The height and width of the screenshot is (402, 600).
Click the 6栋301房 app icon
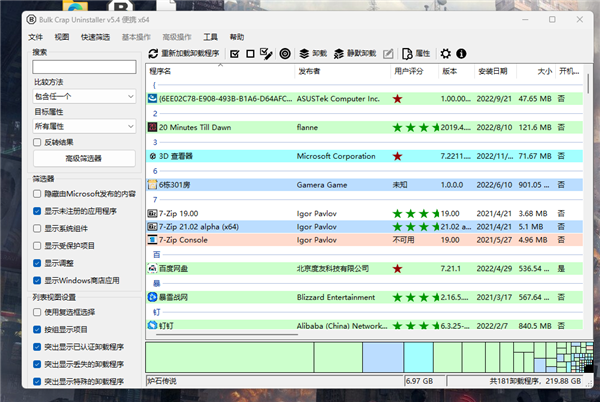[152, 185]
